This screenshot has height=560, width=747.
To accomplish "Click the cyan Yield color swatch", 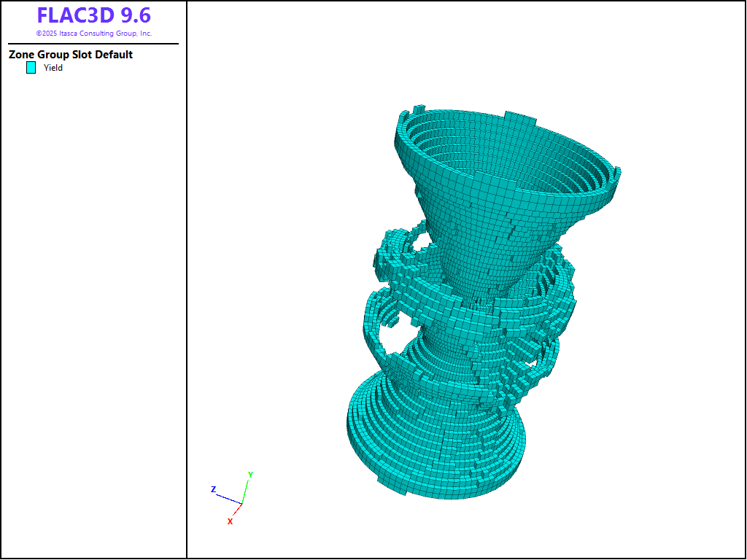I will 31,68.
